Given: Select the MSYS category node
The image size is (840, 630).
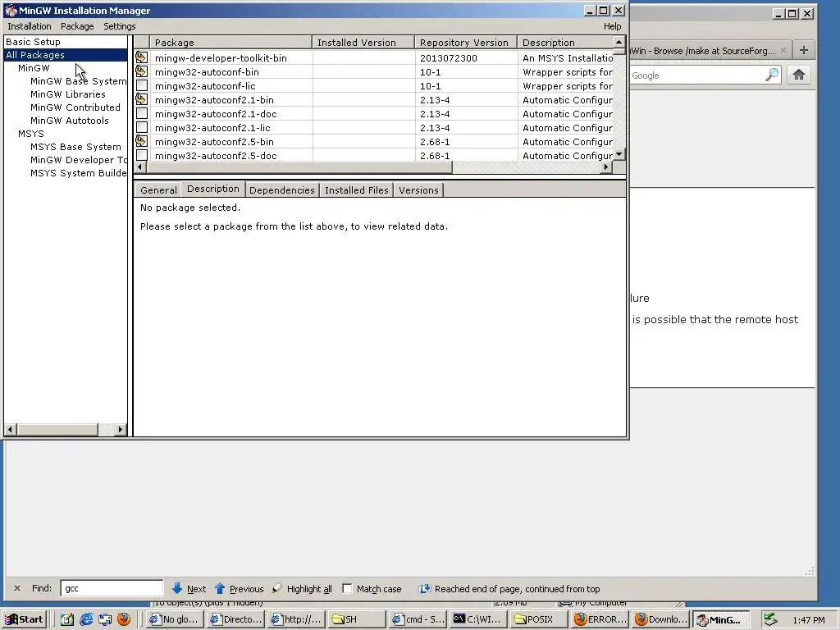Looking at the screenshot, I should [31, 134].
